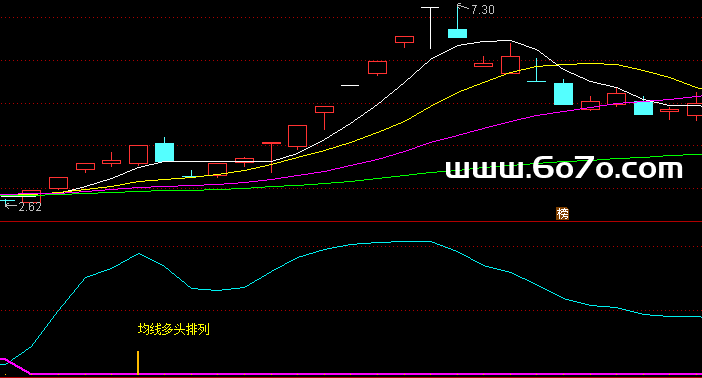
Task: Click the brown 榜 badge icon
Action: point(562,214)
